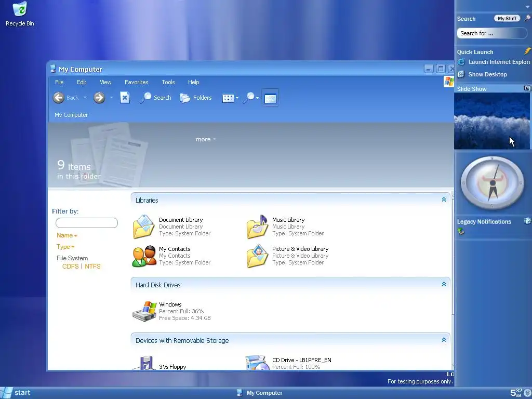Open the Type filter dropdown
Image resolution: width=532 pixels, height=399 pixels.
pos(65,247)
